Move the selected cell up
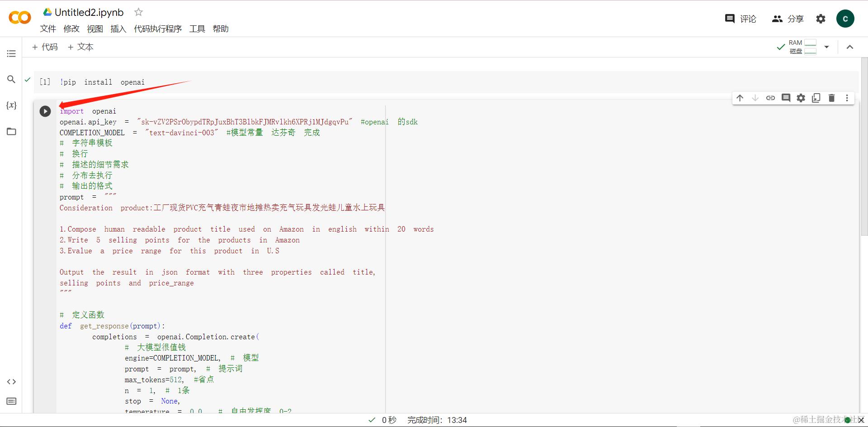Screen dimensions: 868x427 (740, 98)
